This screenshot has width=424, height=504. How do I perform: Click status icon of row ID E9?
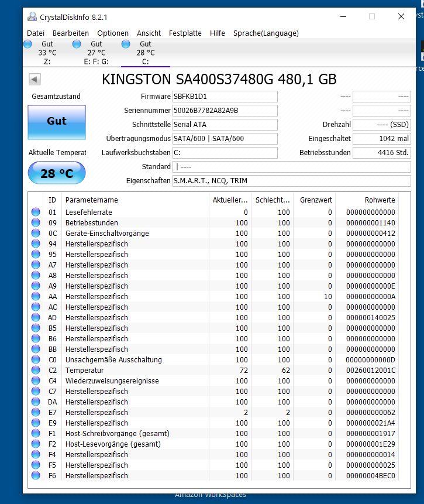pos(36,423)
